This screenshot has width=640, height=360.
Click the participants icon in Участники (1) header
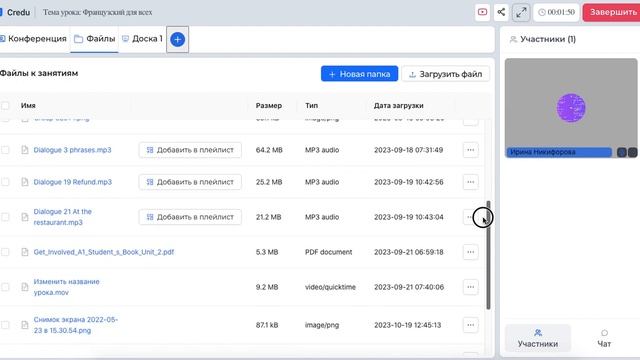pos(513,39)
